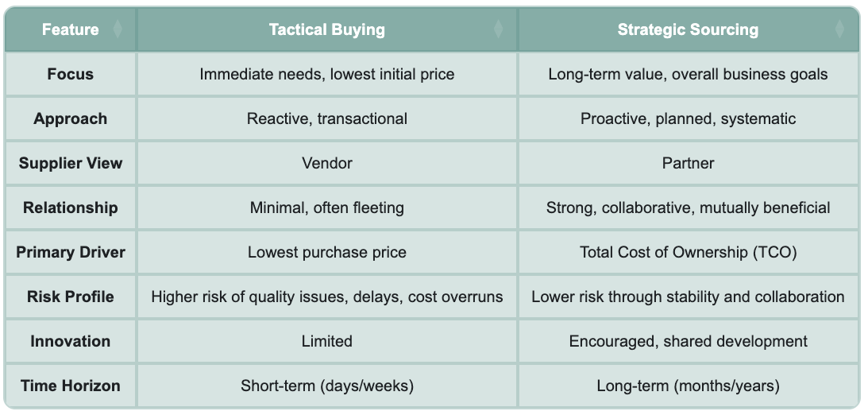
Task: Sort by the Feature column icon
Action: (x=118, y=29)
